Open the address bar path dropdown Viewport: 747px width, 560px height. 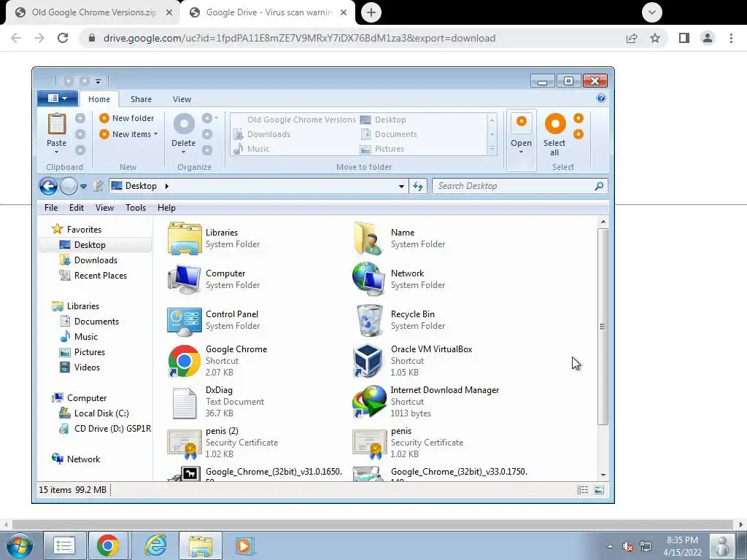[x=402, y=187]
